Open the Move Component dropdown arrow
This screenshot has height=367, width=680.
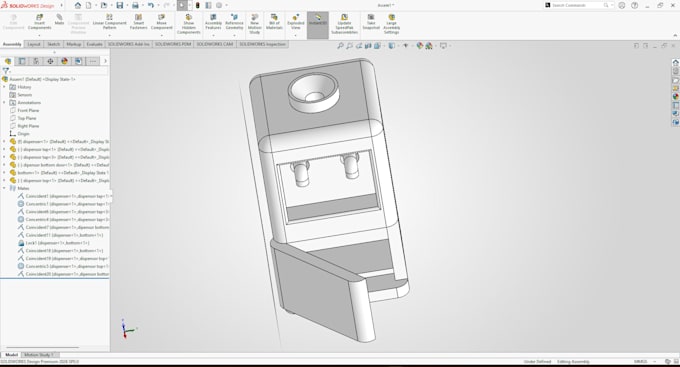(161, 35)
